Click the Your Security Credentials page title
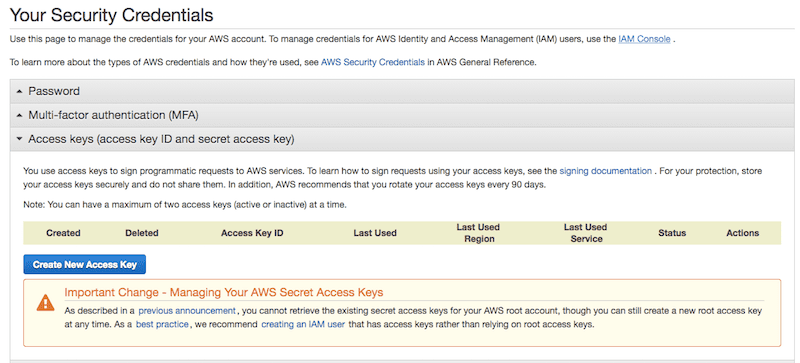 [x=111, y=15]
